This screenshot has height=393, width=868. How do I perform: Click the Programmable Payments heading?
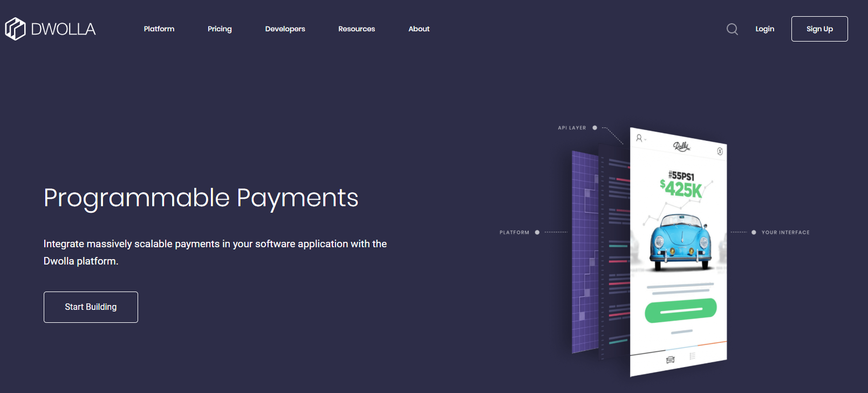pyautogui.click(x=201, y=198)
